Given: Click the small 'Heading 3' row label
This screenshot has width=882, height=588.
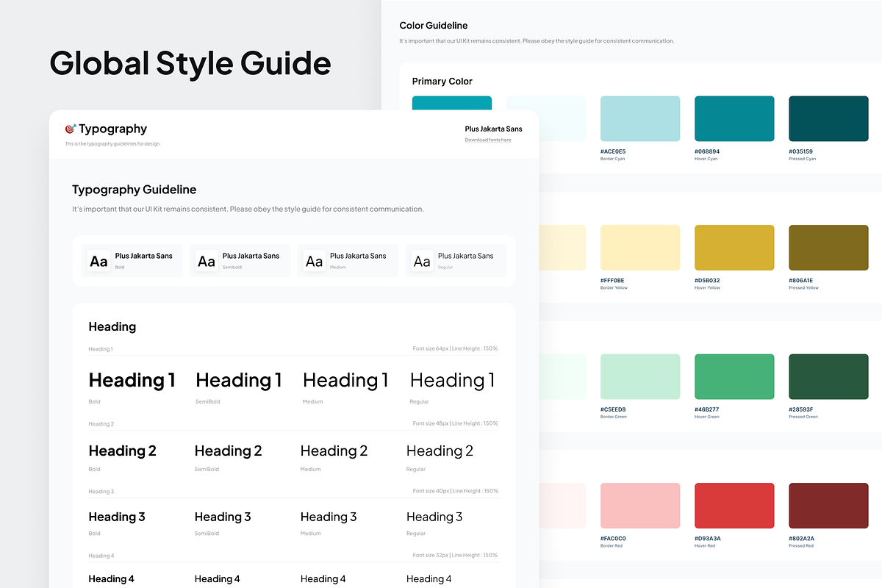Looking at the screenshot, I should pyautogui.click(x=101, y=492).
